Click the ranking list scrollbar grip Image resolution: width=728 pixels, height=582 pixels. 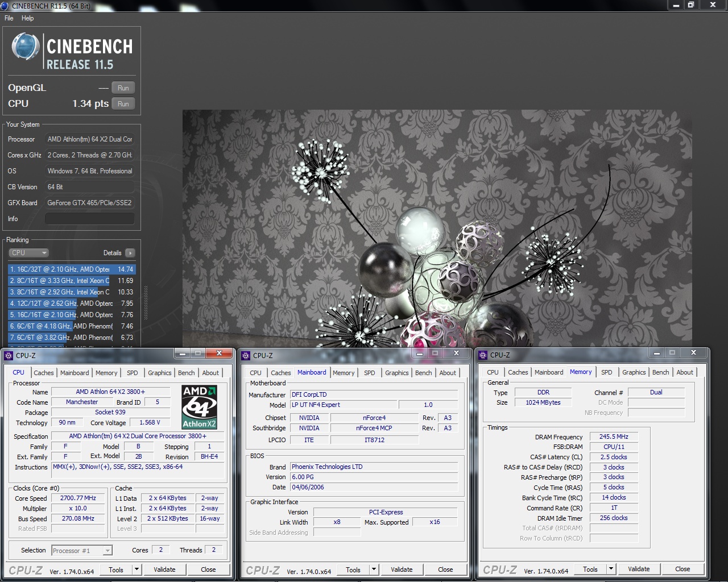[146, 303]
